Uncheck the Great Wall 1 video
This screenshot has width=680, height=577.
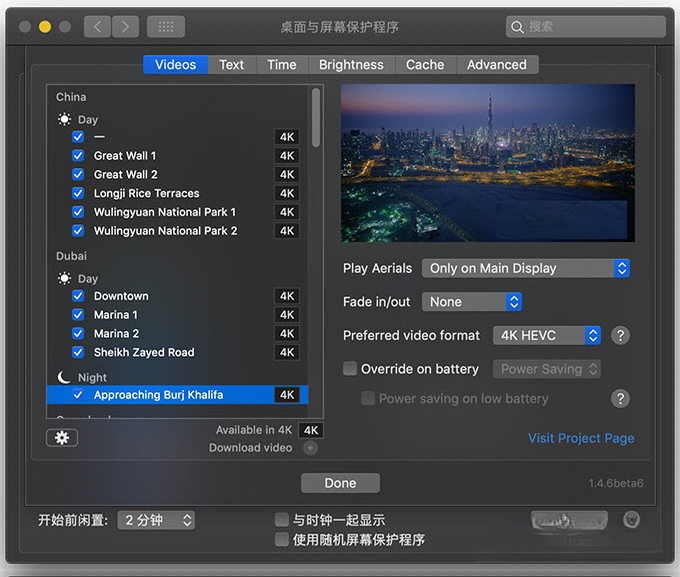(78, 155)
